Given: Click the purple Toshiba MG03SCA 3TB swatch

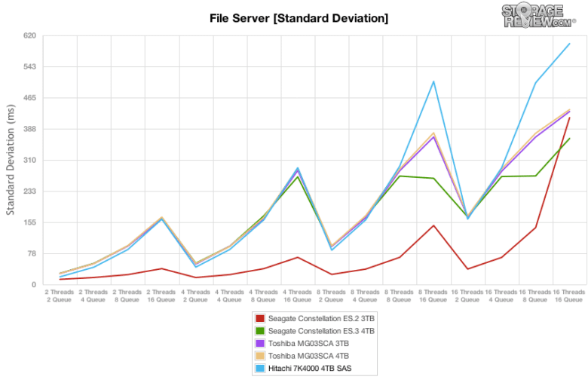Looking at the screenshot, I should coord(260,343).
